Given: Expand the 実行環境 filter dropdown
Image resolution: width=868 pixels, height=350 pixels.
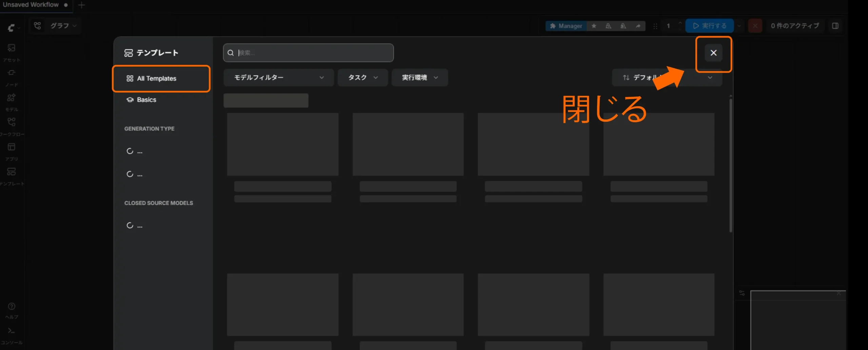Looking at the screenshot, I should point(420,78).
